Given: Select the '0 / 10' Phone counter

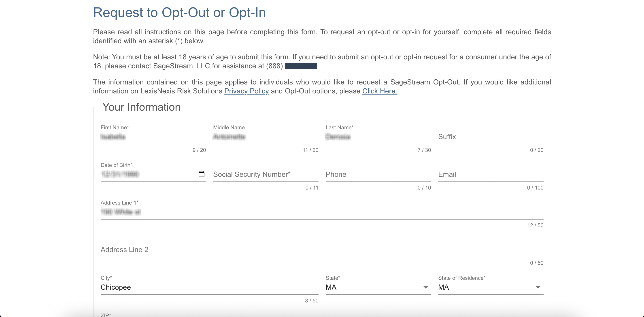Looking at the screenshot, I should (x=424, y=188).
